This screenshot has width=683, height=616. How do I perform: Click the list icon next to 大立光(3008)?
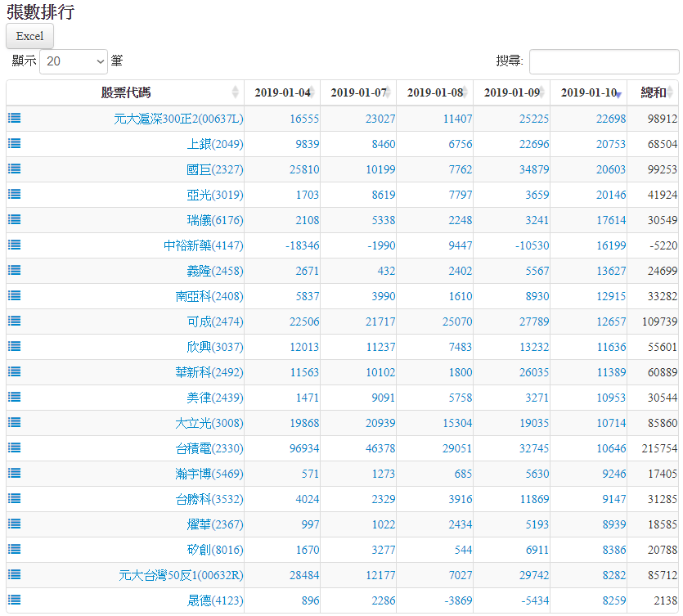pyautogui.click(x=15, y=422)
